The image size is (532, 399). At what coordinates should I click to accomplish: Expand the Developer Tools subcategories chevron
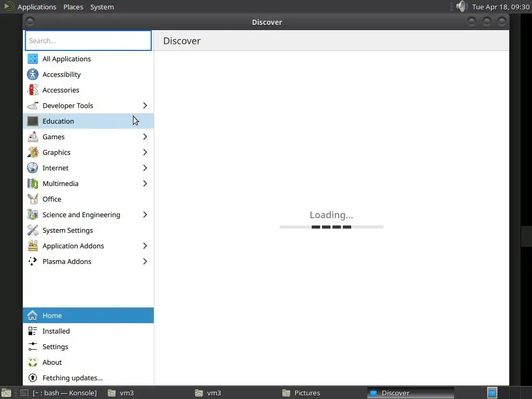click(x=145, y=105)
